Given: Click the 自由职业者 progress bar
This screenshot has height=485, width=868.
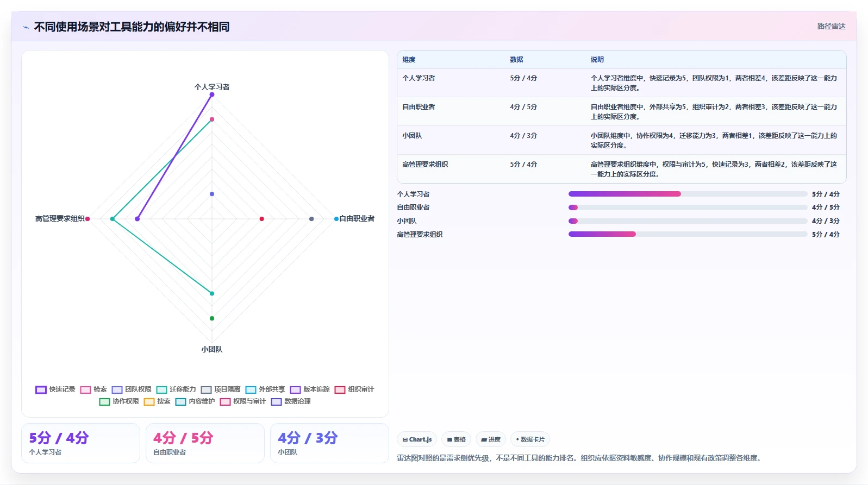Looking at the screenshot, I should click(x=688, y=207).
